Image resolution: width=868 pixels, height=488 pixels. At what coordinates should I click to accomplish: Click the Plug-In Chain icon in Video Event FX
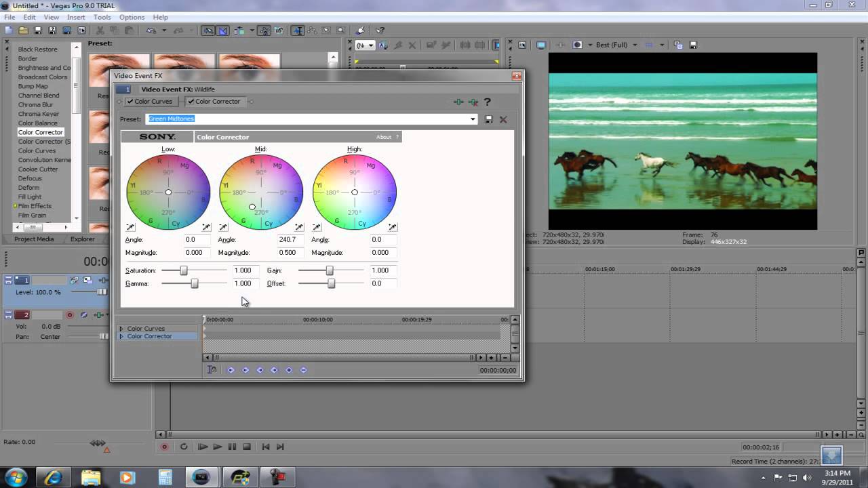[458, 102]
